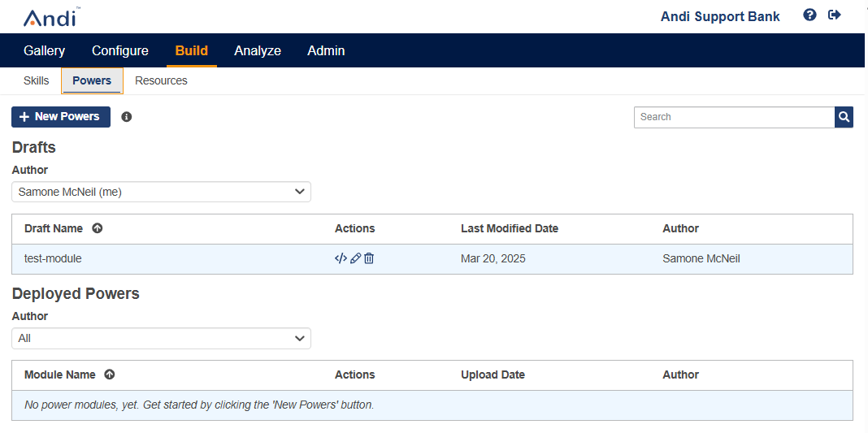This screenshot has height=433, width=868.
Task: Click into the Search input field
Action: click(734, 117)
